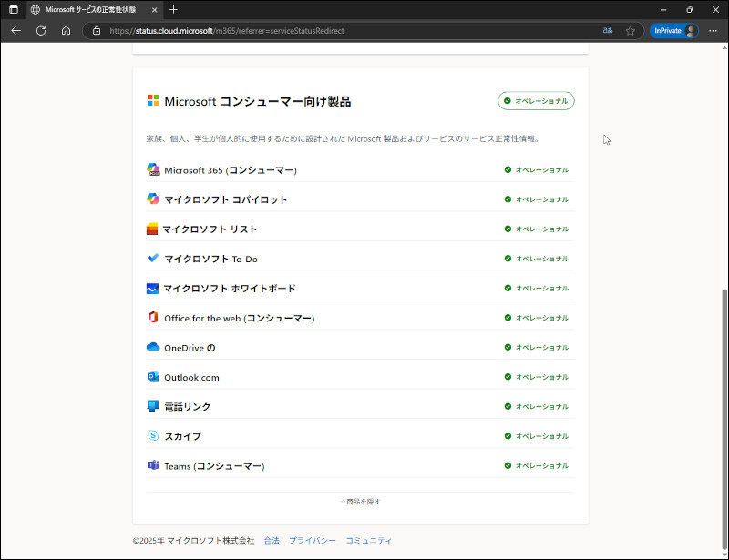Click the Teams (コンシューマー) icon

153,465
